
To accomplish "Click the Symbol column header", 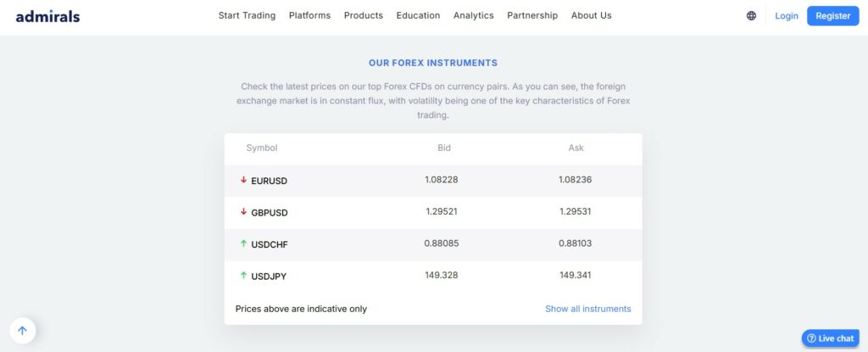I will click(x=262, y=148).
